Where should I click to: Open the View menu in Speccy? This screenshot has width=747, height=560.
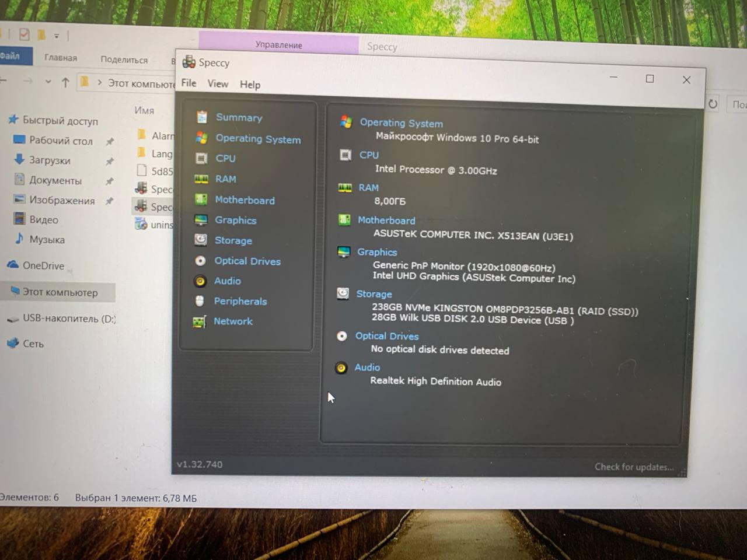point(218,84)
